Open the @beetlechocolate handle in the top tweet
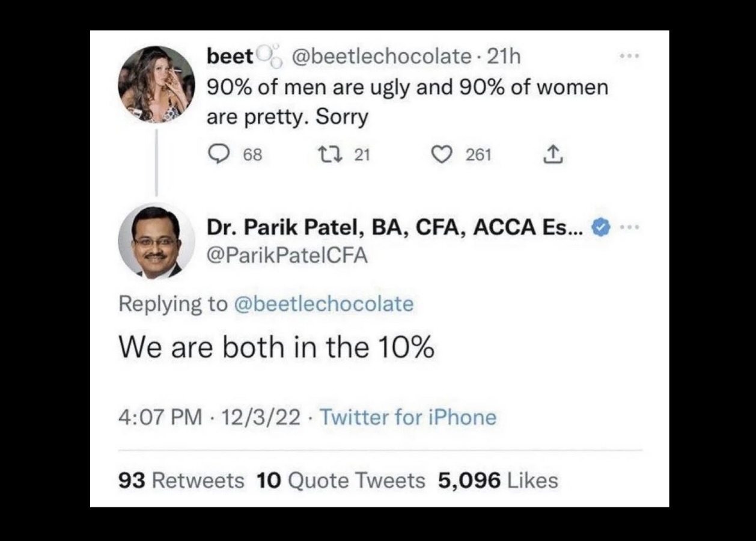Screen dimensions: 756x541 [381, 57]
